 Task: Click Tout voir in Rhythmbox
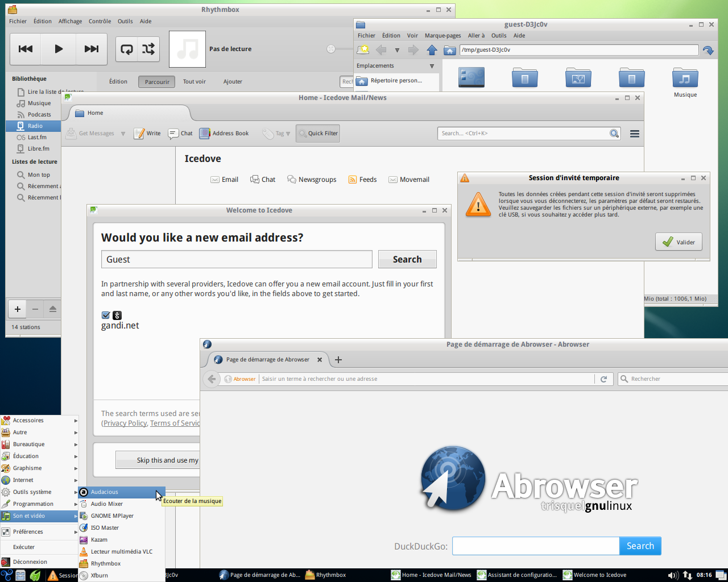click(195, 82)
